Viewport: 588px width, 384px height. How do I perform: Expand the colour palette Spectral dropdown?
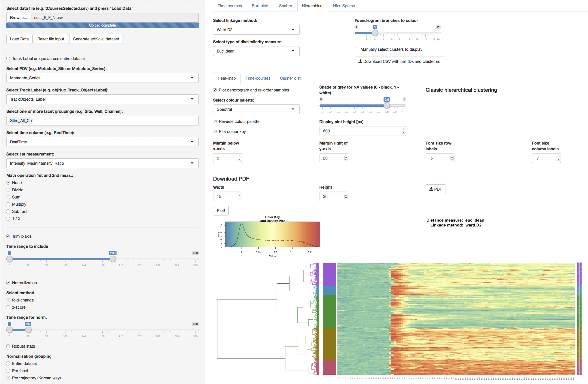[x=256, y=109]
